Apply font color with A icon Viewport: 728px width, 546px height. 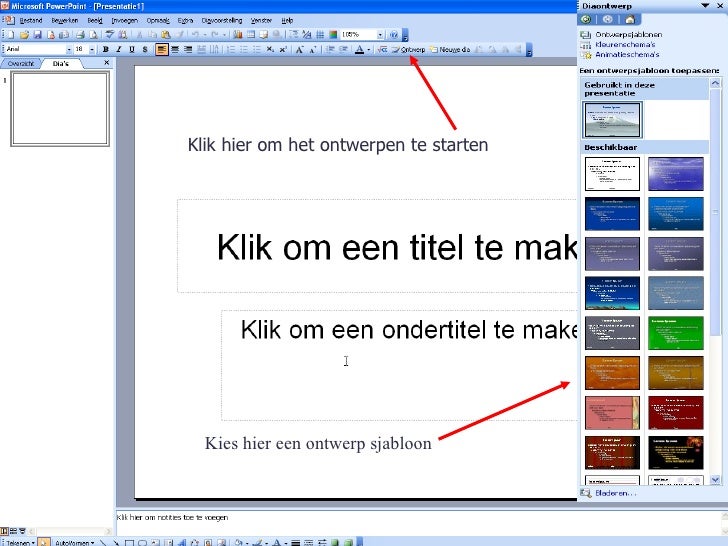359,49
